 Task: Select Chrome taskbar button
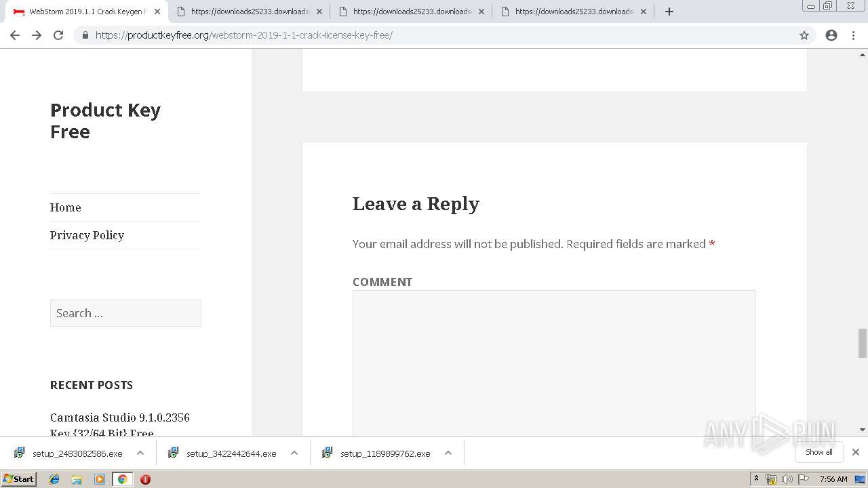point(122,479)
